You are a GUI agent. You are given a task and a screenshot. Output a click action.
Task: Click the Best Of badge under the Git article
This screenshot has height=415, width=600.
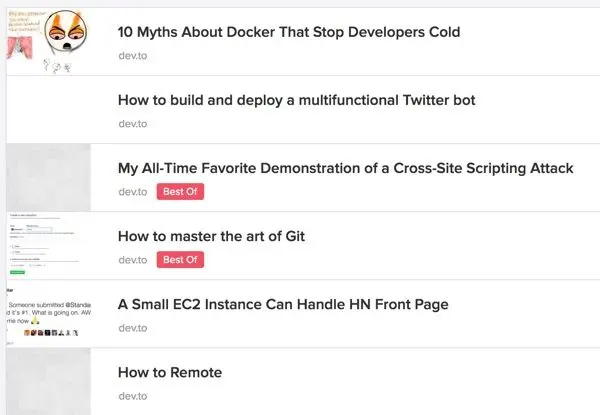pos(180,260)
